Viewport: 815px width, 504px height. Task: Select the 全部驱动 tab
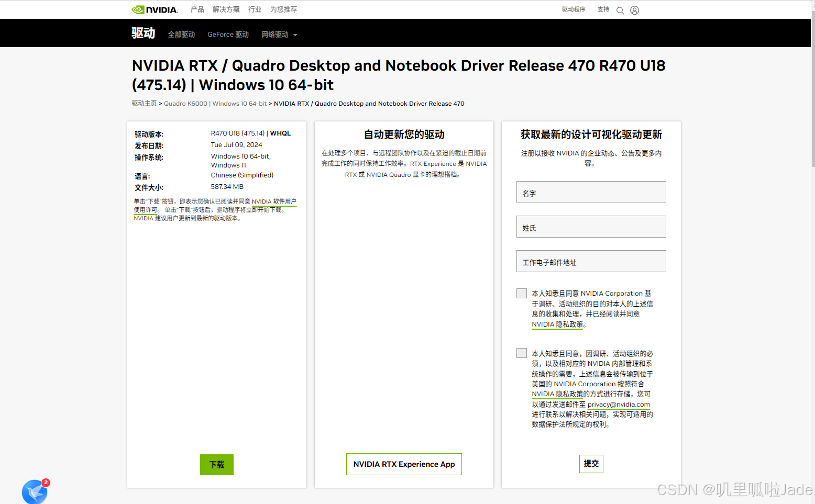(181, 35)
